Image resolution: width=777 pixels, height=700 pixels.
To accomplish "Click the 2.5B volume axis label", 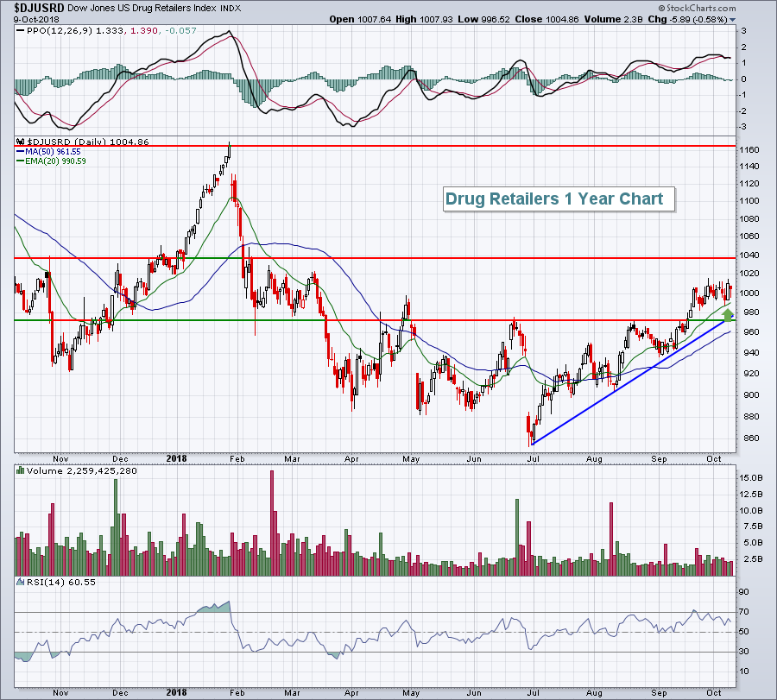I will (x=753, y=559).
